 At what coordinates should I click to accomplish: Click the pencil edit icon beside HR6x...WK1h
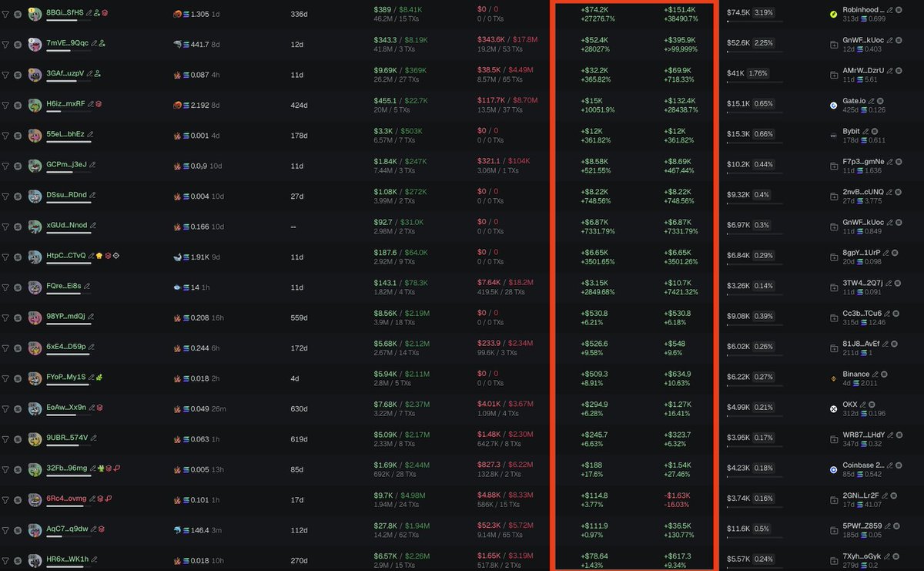point(94,559)
